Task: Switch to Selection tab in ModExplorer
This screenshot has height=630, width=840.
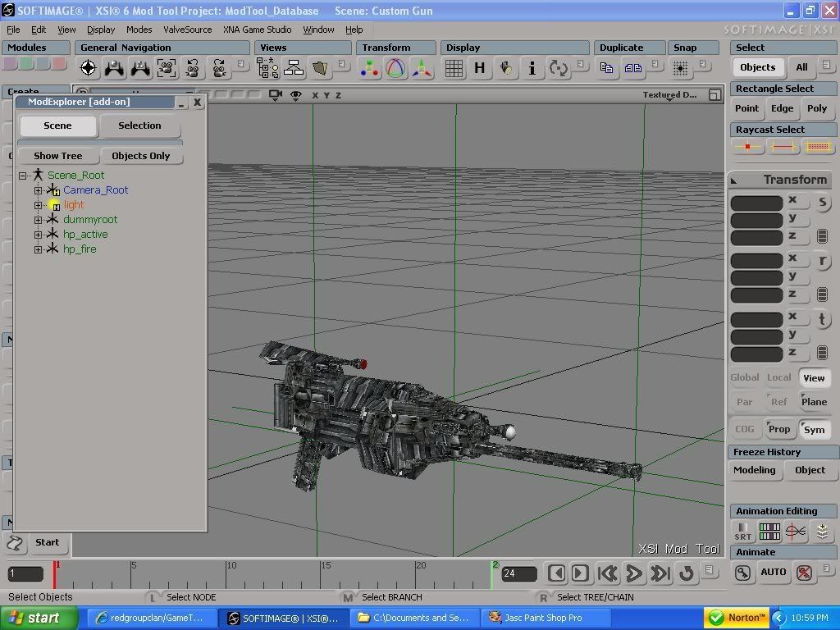Action: pos(139,126)
